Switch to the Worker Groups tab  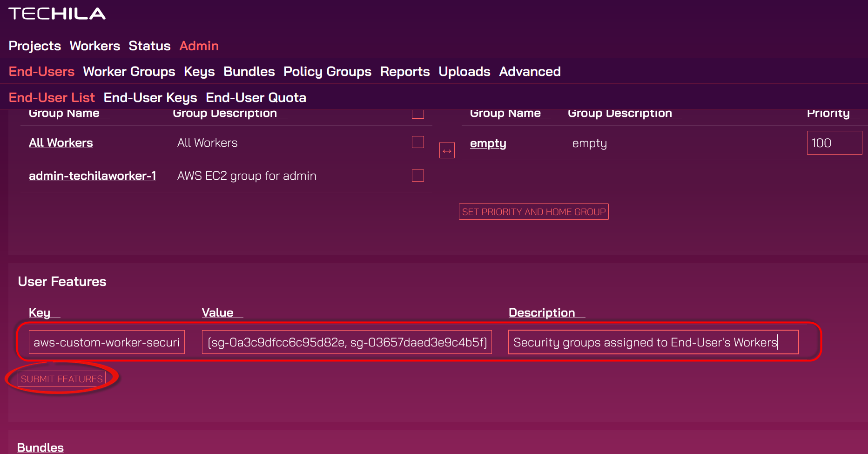point(129,72)
